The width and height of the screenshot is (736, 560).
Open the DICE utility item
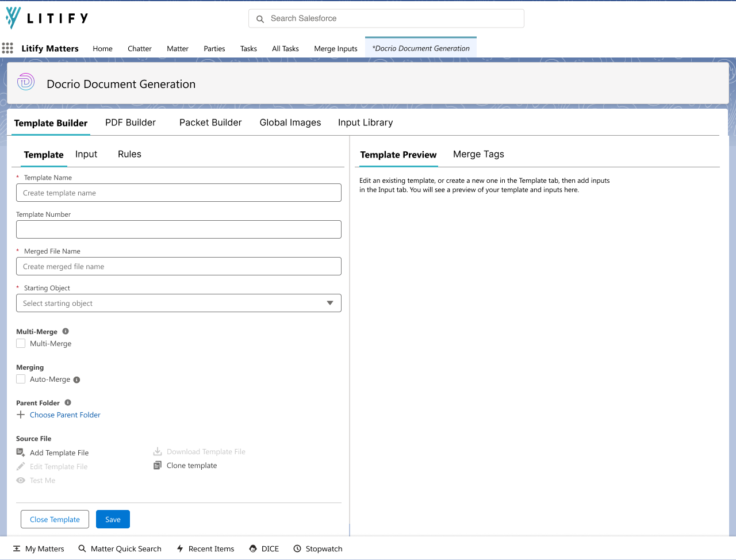pyautogui.click(x=264, y=549)
